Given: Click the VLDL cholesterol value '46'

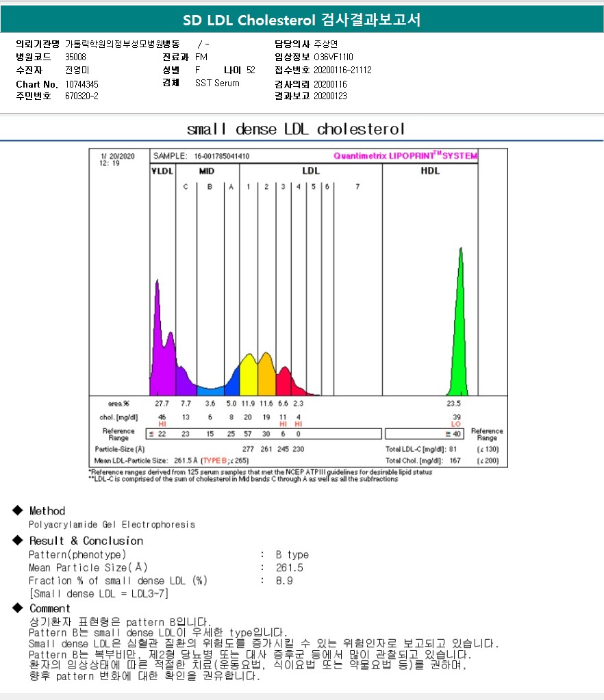Looking at the screenshot, I should point(162,417).
